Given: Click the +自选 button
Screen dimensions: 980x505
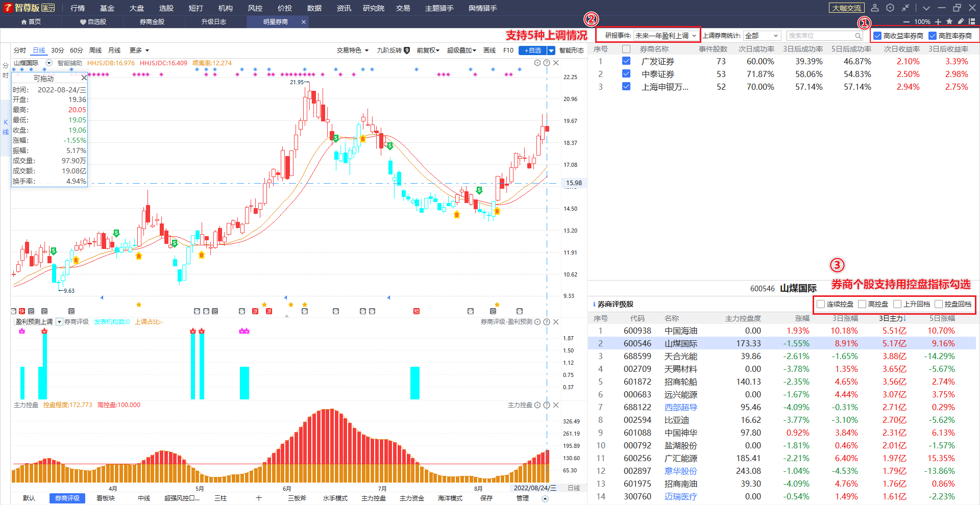Looking at the screenshot, I should point(533,50).
